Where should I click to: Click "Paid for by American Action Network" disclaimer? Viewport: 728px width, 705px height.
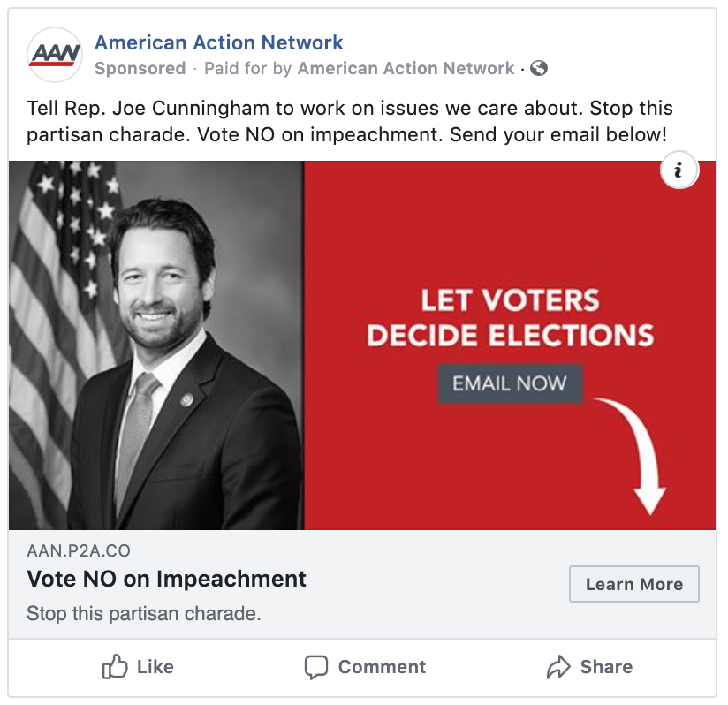pos(359,69)
